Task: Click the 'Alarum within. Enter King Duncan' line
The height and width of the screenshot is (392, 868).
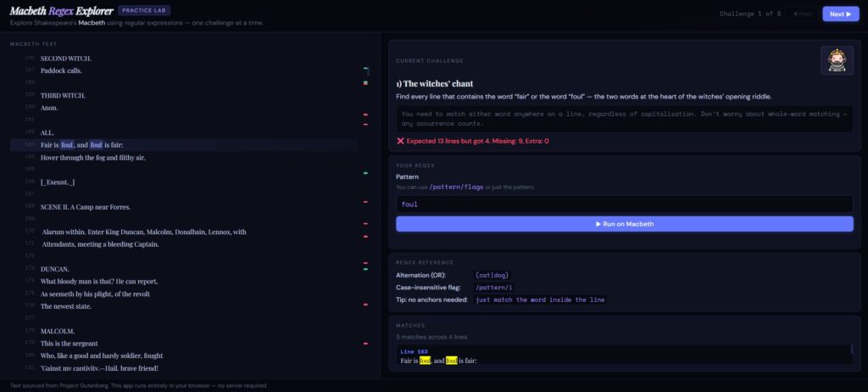Action: 144,232
